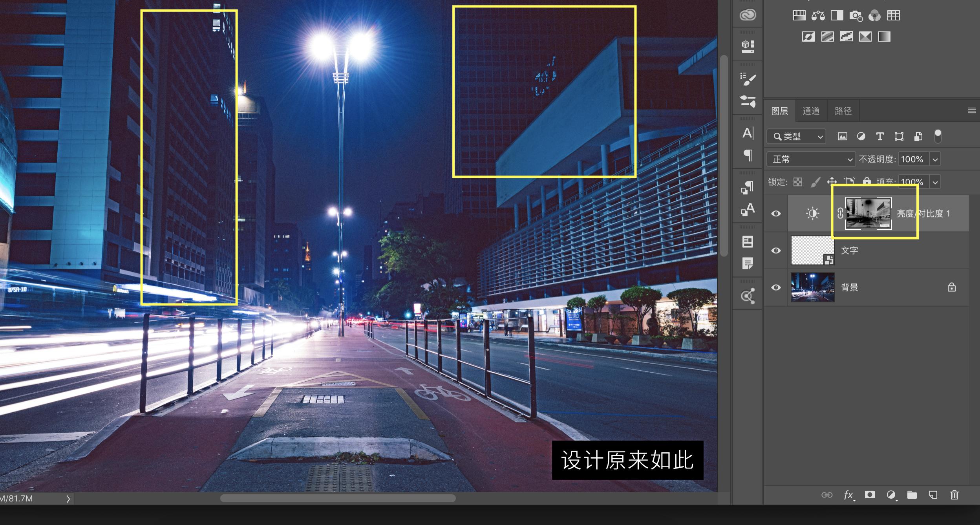This screenshot has width=980, height=525.
Task: Turn layer filtering on or off
Action: point(938,136)
